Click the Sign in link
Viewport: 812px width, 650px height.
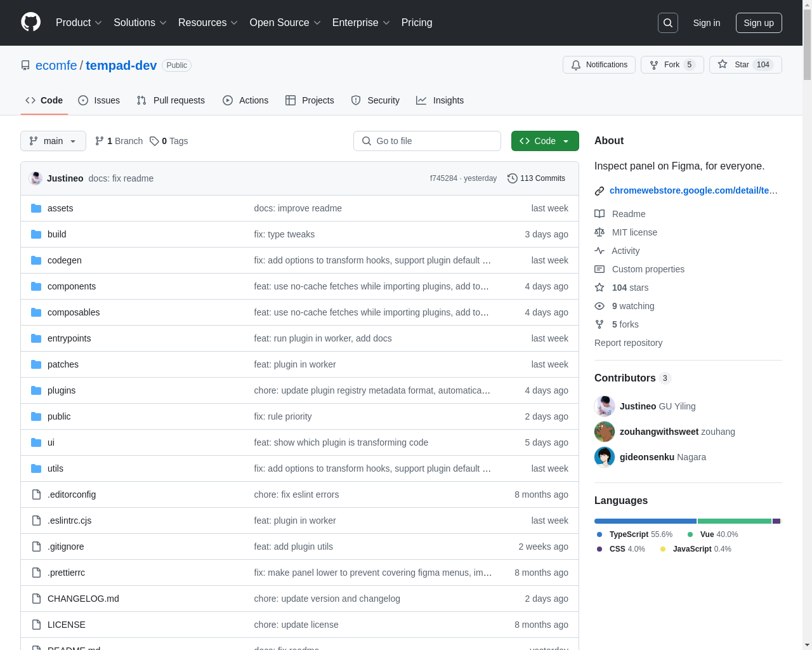tap(707, 23)
